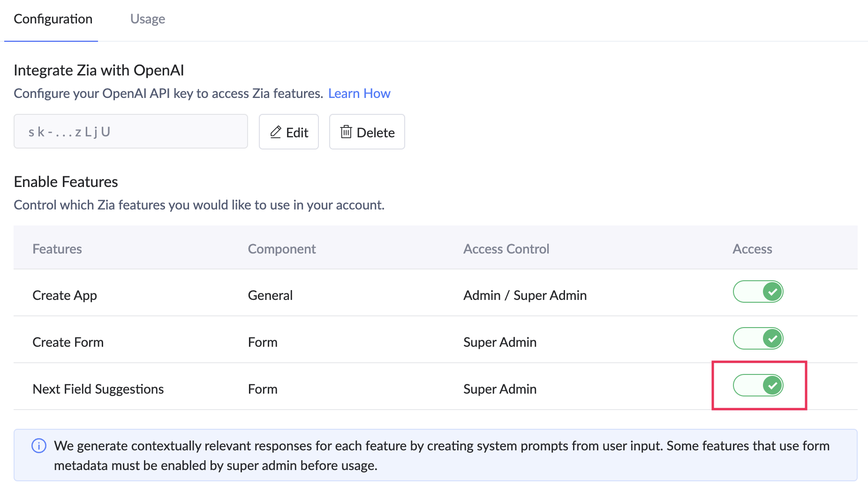Click the General component cell

[270, 295]
